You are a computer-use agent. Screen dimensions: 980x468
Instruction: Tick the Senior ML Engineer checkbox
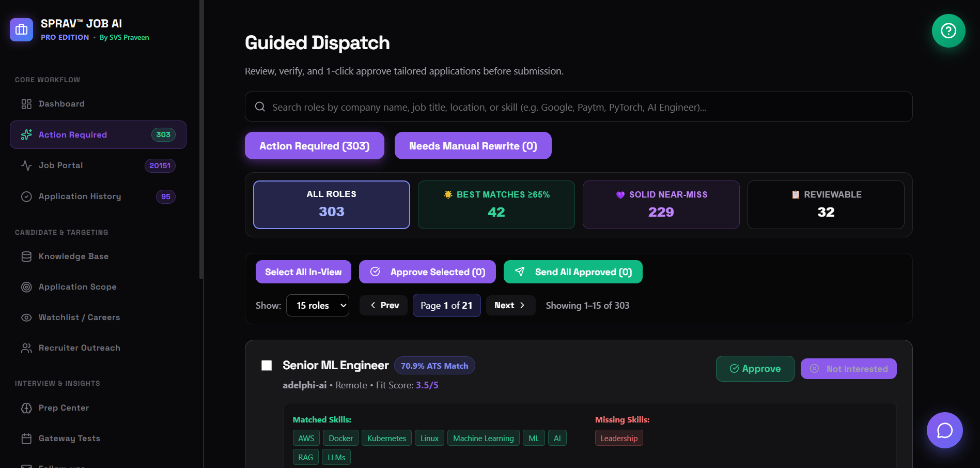pyautogui.click(x=267, y=366)
